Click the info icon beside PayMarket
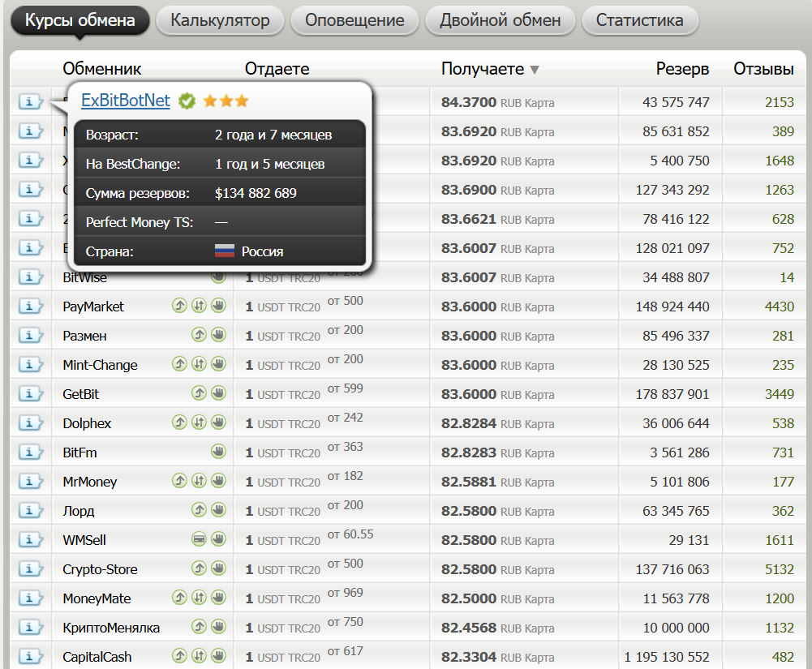Screen dimensions: 812x669 pyautogui.click(x=30, y=307)
